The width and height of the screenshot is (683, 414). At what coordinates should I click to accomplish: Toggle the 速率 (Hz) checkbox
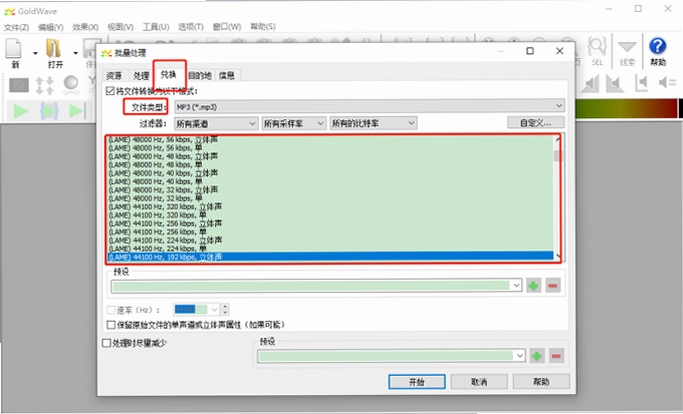(111, 310)
